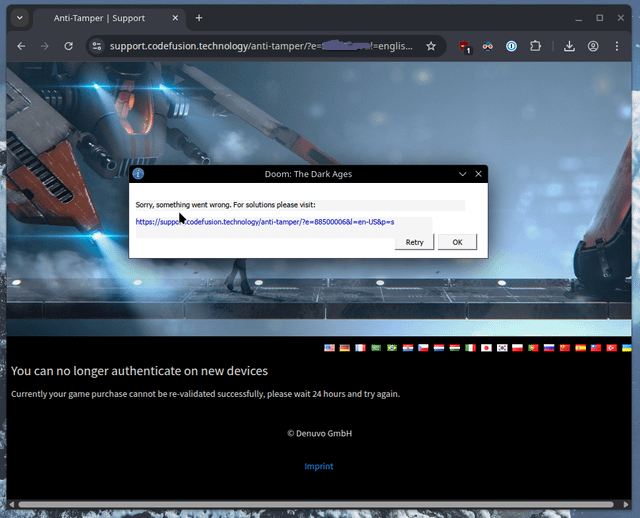Select the Brazilian flag language
Screen dimensions: 640x518
[x=392, y=348]
